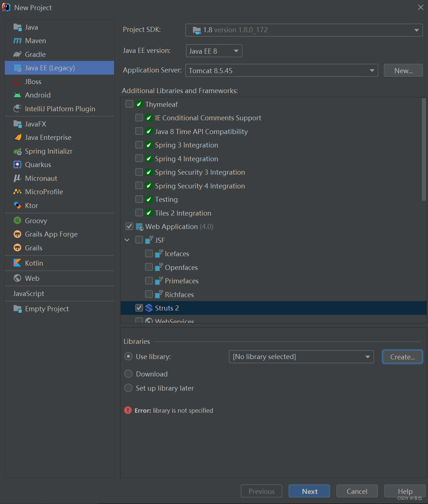Open the Application Server dropdown
The height and width of the screenshot is (504, 428).
pyautogui.click(x=282, y=70)
